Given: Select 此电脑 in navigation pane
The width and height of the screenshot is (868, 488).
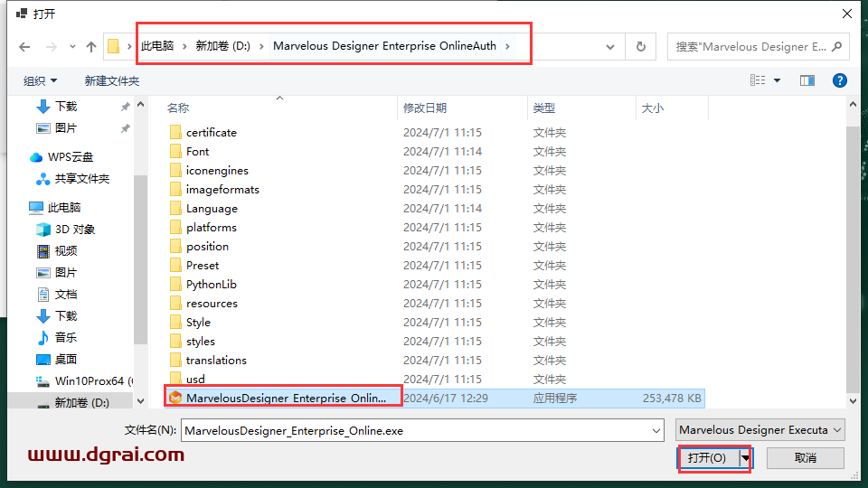Looking at the screenshot, I should point(63,208).
